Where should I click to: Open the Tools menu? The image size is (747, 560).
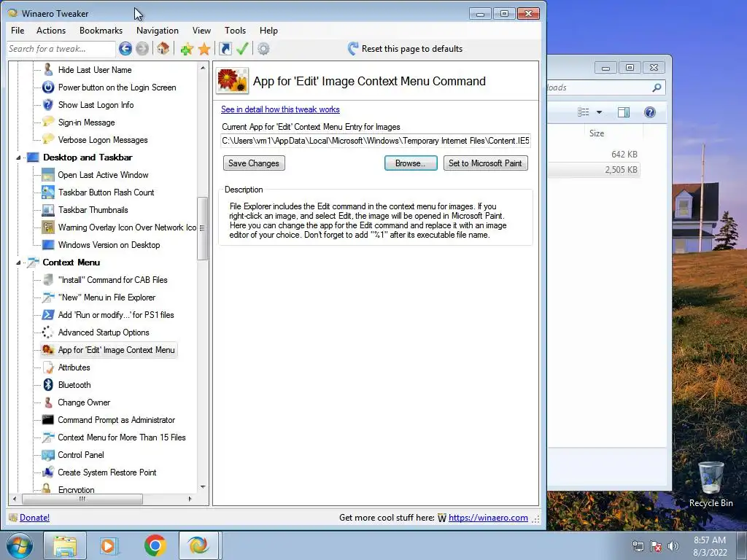(x=236, y=31)
